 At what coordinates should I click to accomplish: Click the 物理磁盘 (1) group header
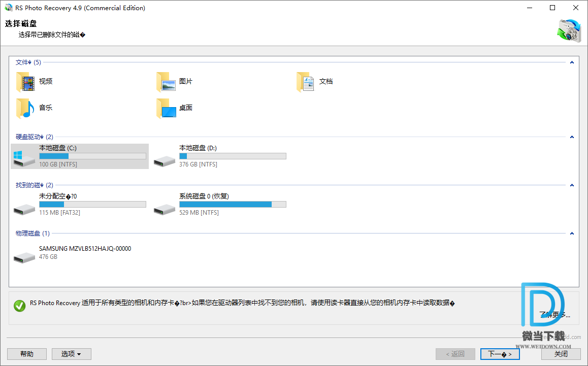click(32, 233)
